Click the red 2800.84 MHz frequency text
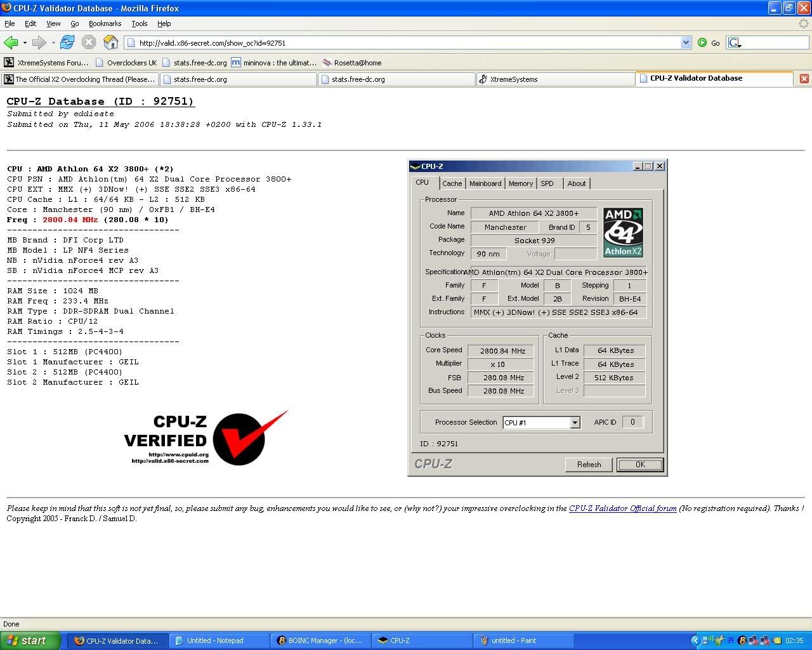 pos(70,220)
